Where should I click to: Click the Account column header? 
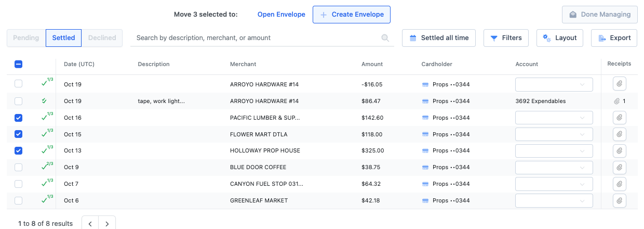click(527, 64)
